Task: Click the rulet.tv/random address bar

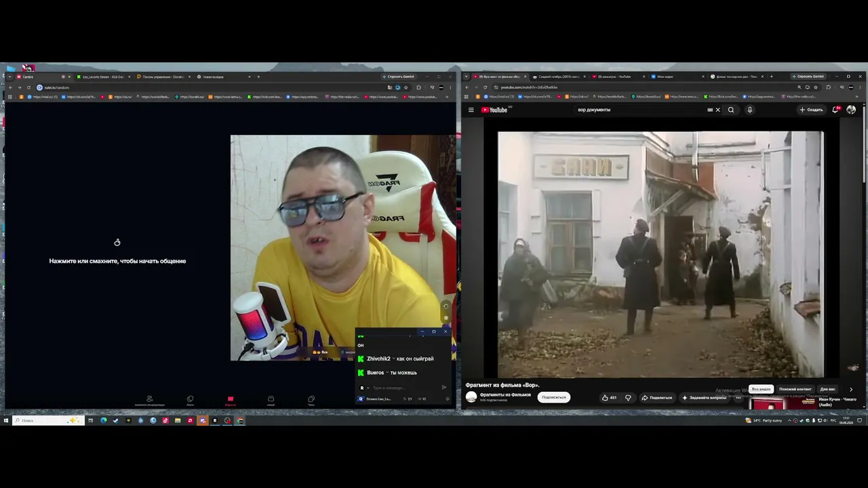Action: pyautogui.click(x=210, y=87)
